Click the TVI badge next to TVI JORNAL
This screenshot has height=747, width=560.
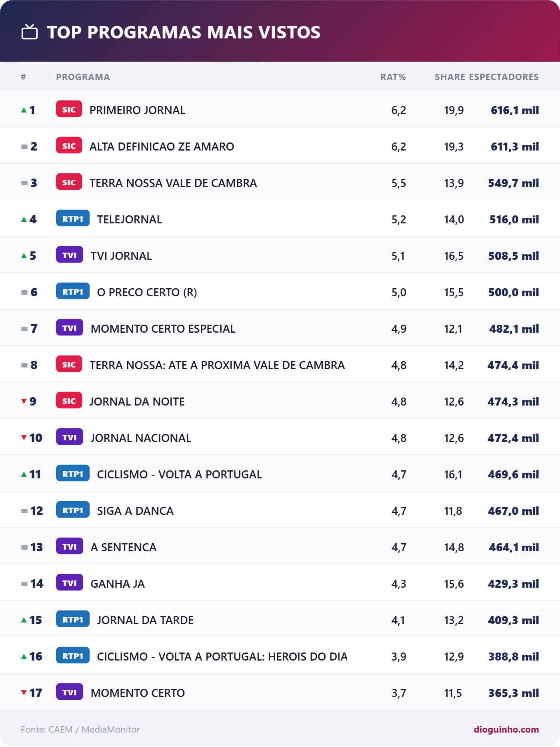pyautogui.click(x=70, y=255)
